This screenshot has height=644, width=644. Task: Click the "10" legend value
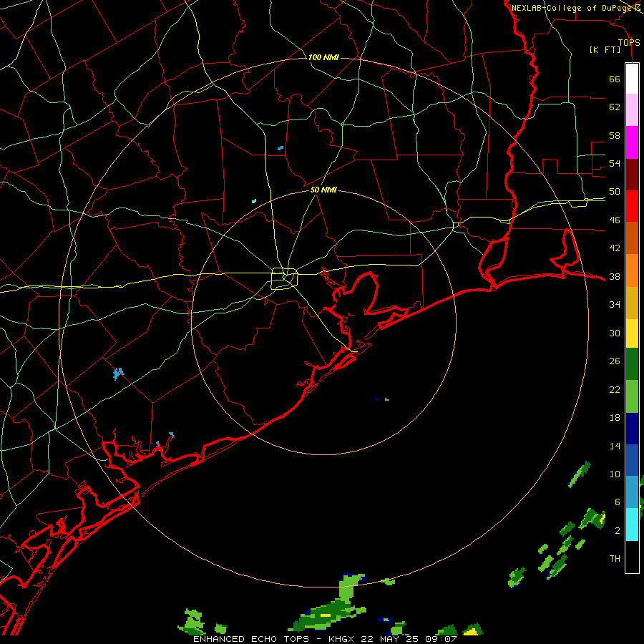(x=615, y=474)
